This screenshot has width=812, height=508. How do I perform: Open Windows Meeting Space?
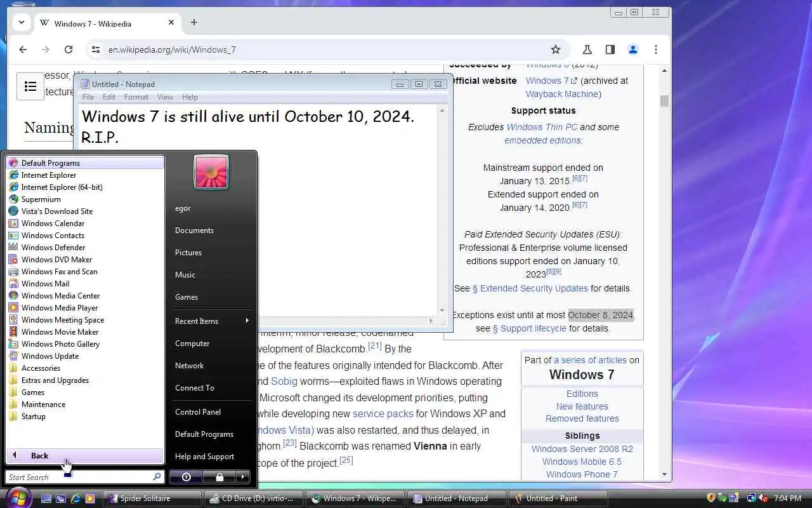[x=85, y=320]
